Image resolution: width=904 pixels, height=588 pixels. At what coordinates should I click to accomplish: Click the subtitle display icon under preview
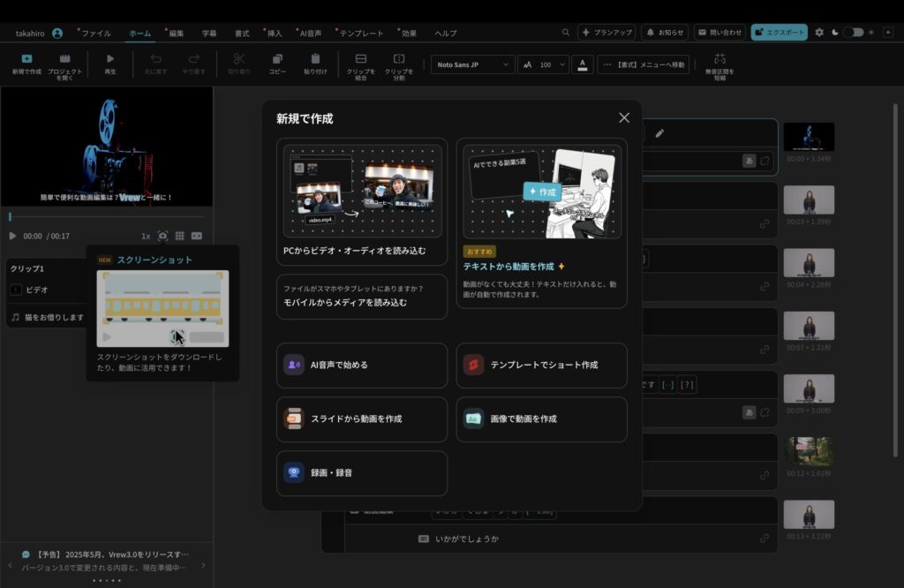tap(197, 236)
